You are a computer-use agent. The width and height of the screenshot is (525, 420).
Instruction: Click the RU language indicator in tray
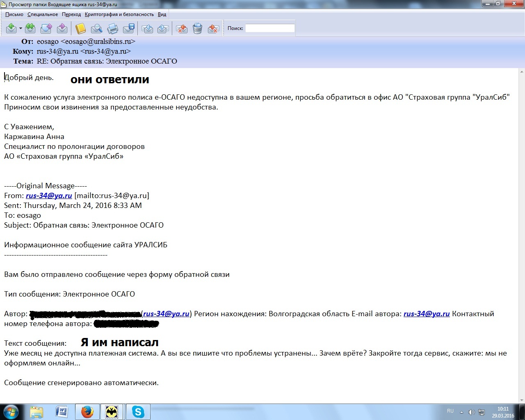coord(450,411)
